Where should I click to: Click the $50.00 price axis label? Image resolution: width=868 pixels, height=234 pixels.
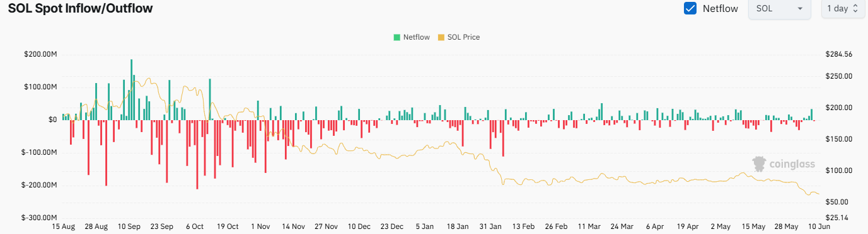click(836, 202)
